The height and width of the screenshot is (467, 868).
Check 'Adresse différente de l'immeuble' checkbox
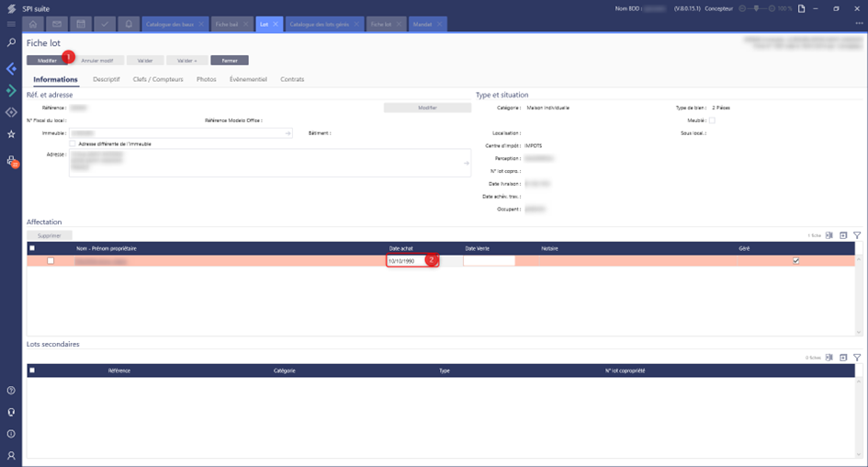(x=73, y=143)
